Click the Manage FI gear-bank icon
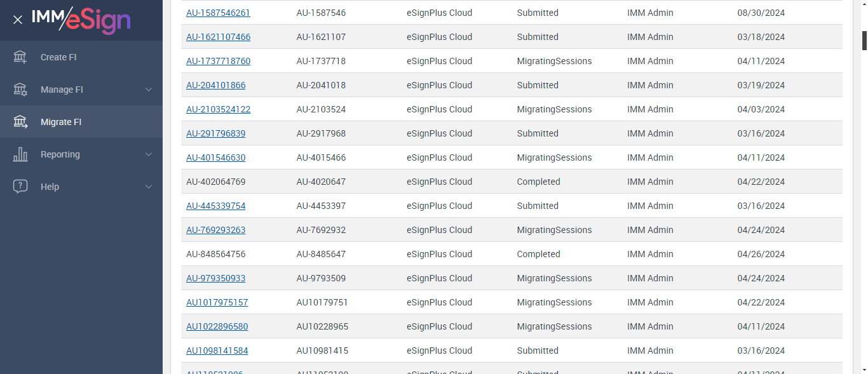 pyautogui.click(x=20, y=90)
